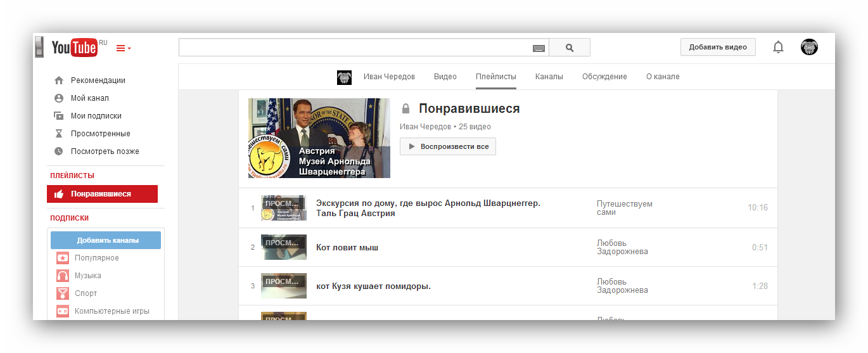This screenshot has height=353, width=868.
Task: Click the thumbs-up icon in Понравившиеся
Action: [x=59, y=194]
